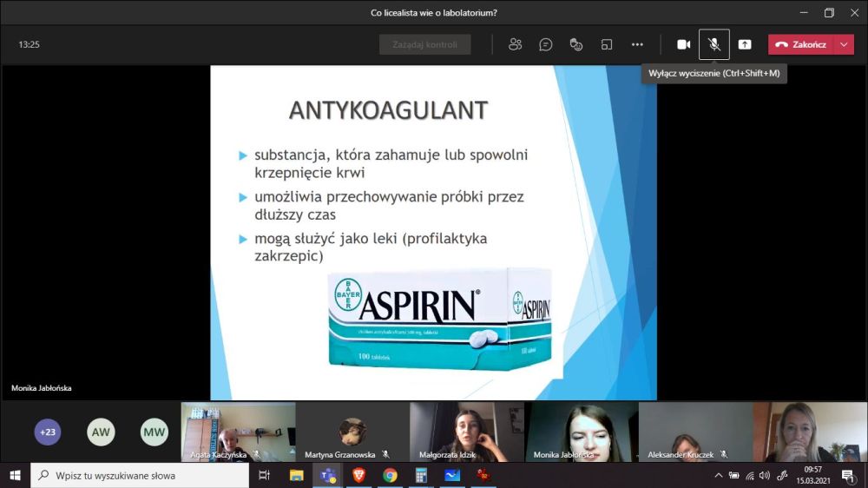Open Wi-Fi network tray icon
868x488 pixels.
coord(750,475)
